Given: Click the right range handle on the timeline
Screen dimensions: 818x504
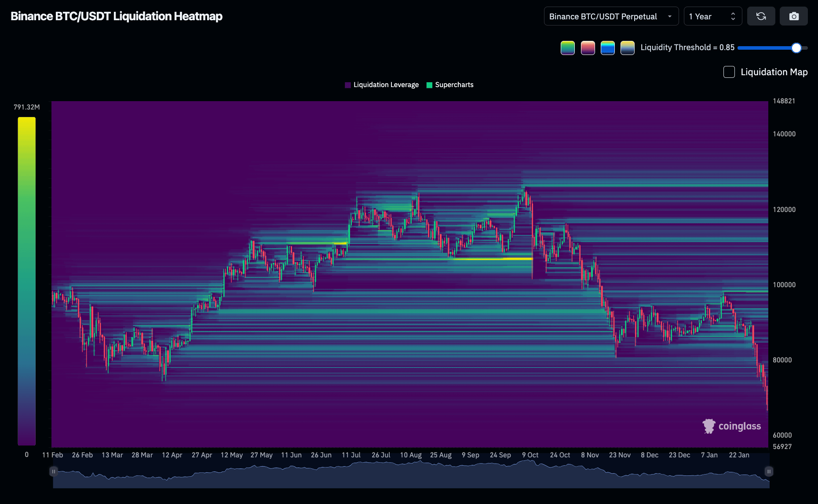Looking at the screenshot, I should (769, 471).
